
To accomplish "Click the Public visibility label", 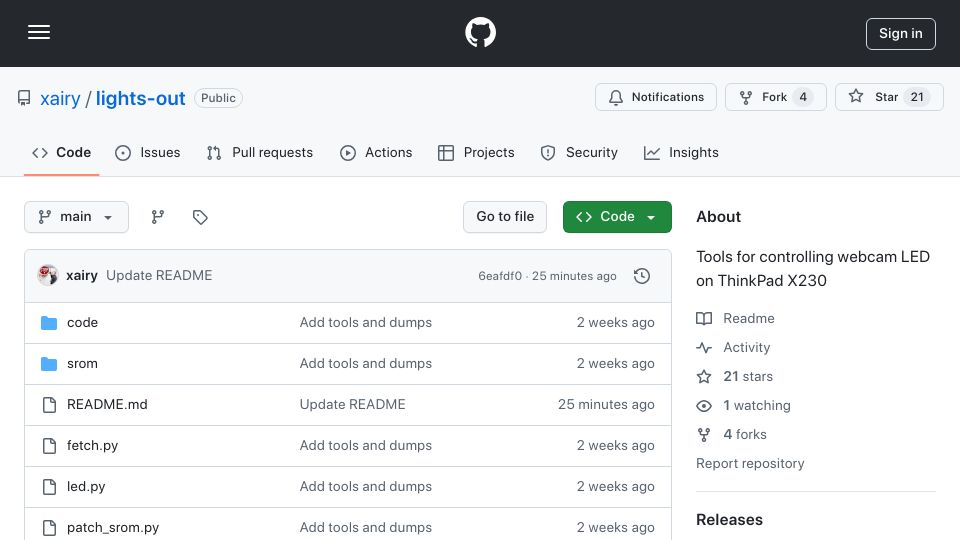I will (x=219, y=98).
